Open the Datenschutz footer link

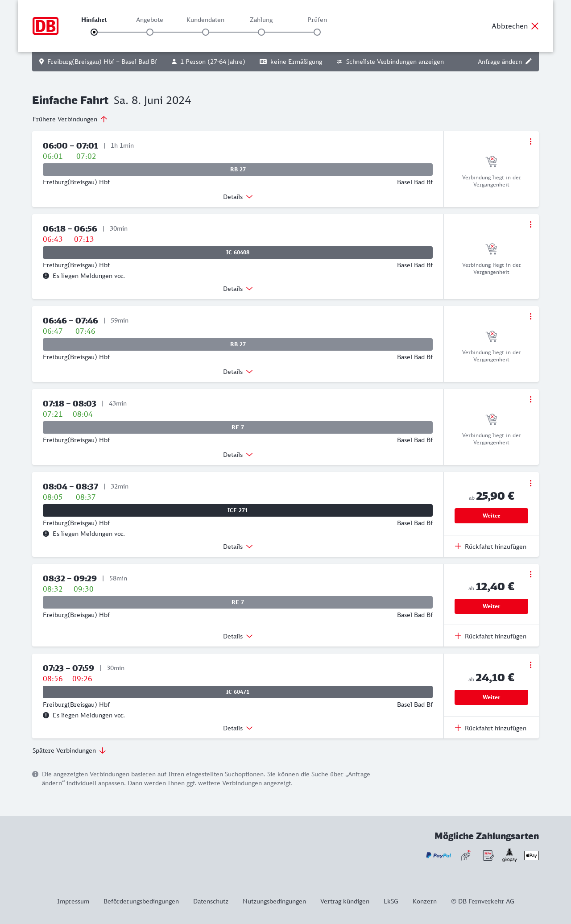(211, 901)
